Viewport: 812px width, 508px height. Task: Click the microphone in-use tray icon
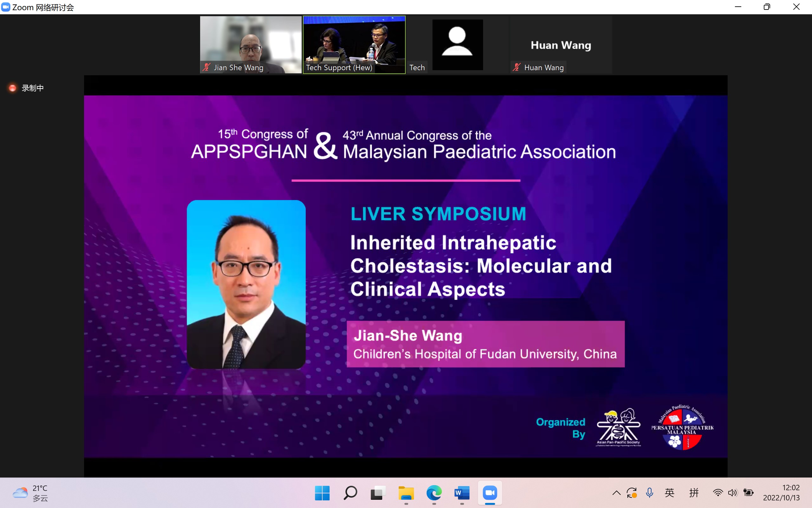(x=650, y=493)
